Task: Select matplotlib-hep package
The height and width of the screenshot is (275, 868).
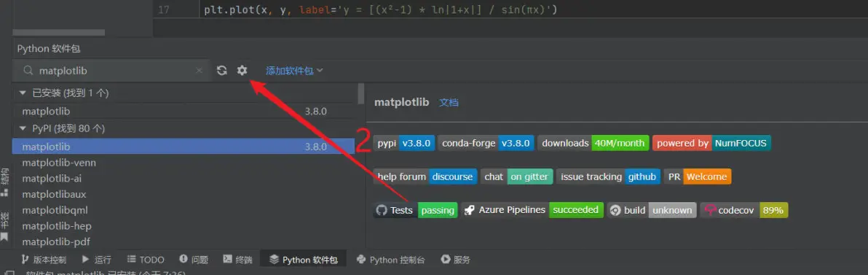Action: click(x=184, y=226)
